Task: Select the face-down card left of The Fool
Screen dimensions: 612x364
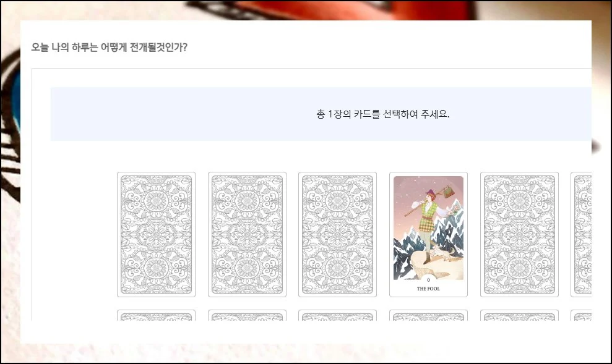Action: pos(338,234)
